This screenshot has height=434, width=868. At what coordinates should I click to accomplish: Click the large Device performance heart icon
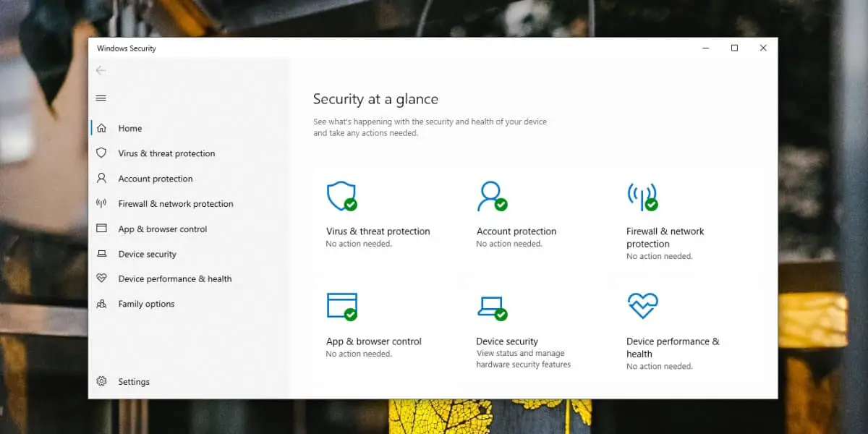(642, 305)
